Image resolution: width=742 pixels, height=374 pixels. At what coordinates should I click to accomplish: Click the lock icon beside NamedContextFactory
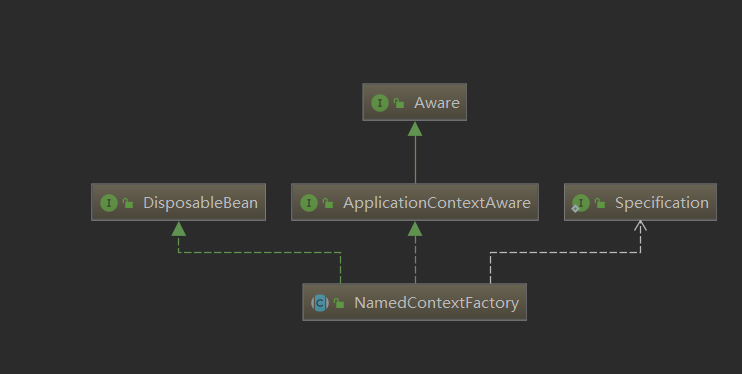(x=339, y=303)
